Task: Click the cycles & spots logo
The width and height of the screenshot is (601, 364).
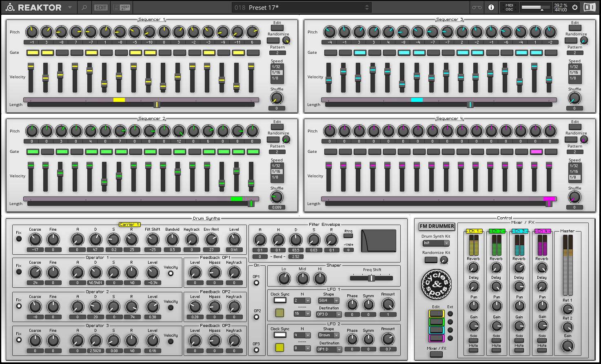Action: pos(436,284)
